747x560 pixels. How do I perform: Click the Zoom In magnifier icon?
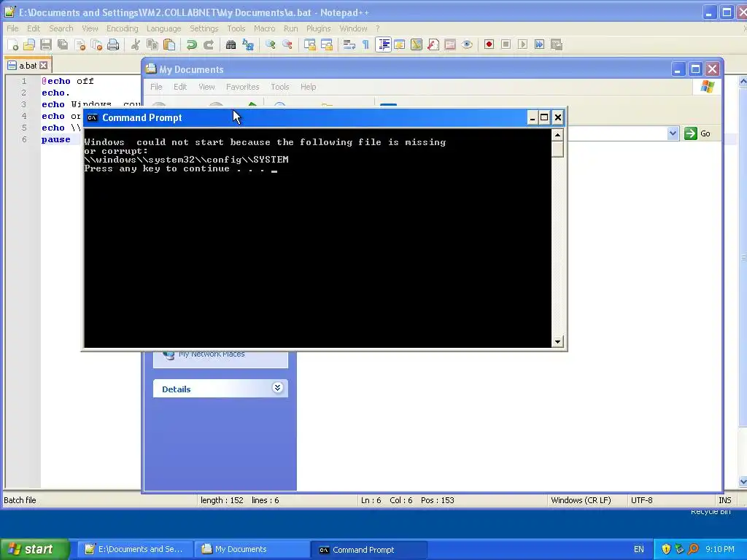pos(271,44)
